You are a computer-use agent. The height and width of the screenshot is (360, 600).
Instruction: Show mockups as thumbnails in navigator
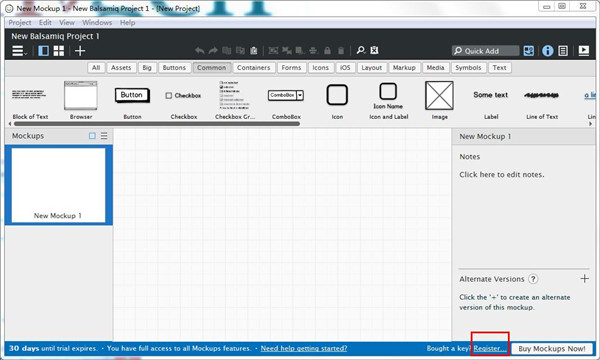92,136
